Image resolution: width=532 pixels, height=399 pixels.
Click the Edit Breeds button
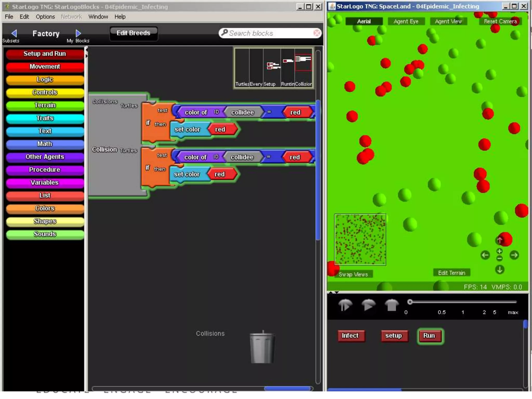coord(133,33)
